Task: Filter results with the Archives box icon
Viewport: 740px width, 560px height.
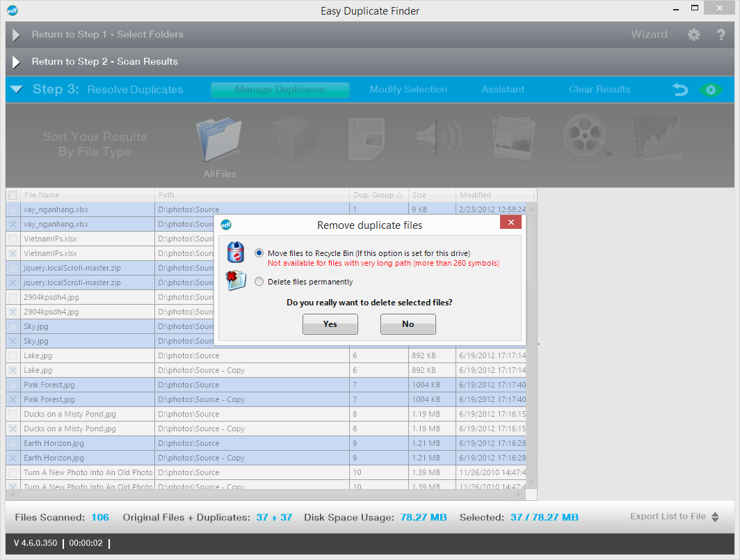Action: click(293, 139)
